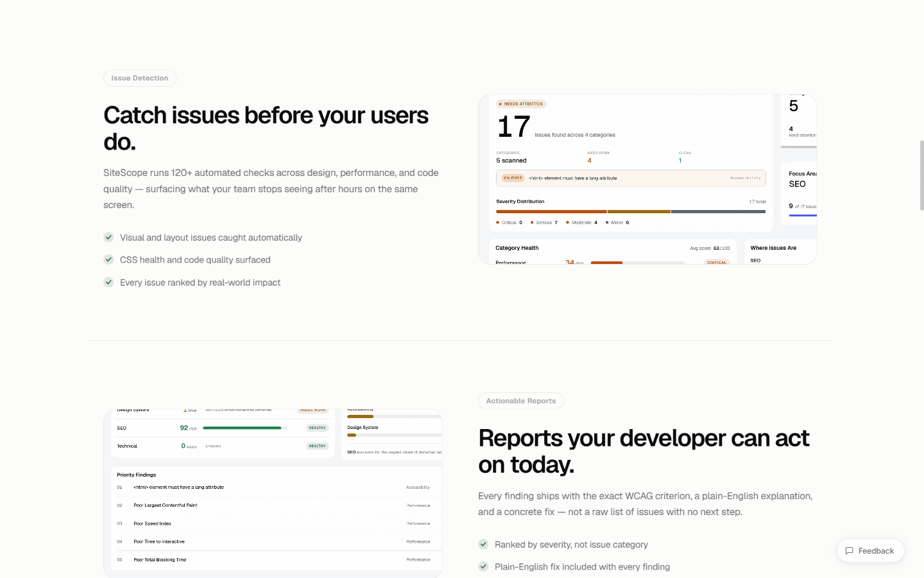
Task: Click finding '<html> element must have a lang attribute' in Priority Findings
Action: (x=178, y=487)
